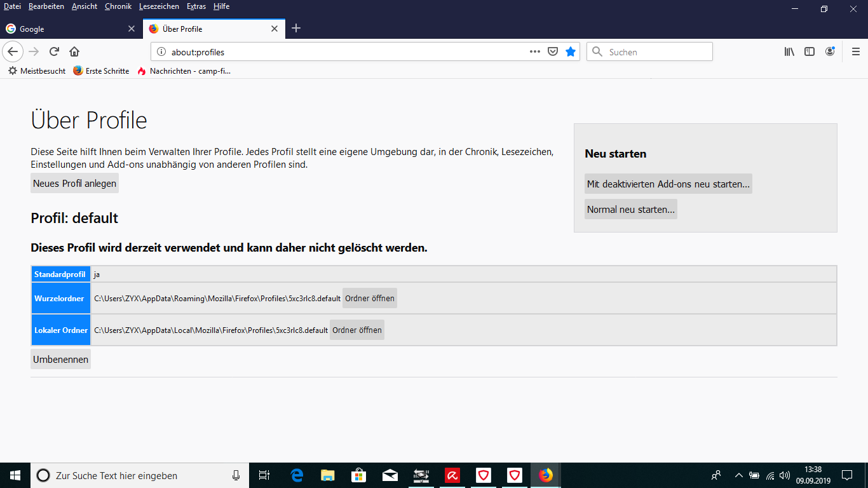The width and height of the screenshot is (868, 488).
Task: Click the Reload page icon
Action: tap(55, 52)
